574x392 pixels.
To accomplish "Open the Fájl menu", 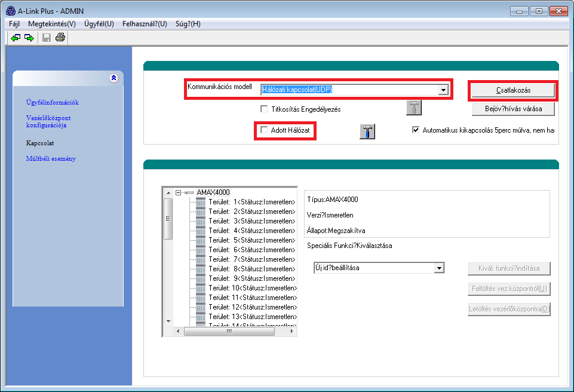I will click(x=14, y=24).
